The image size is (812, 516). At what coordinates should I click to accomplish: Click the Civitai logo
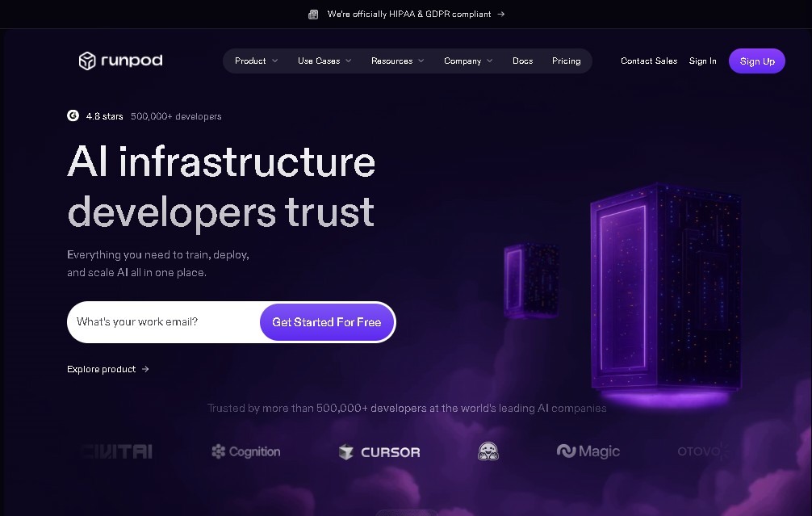click(x=116, y=451)
